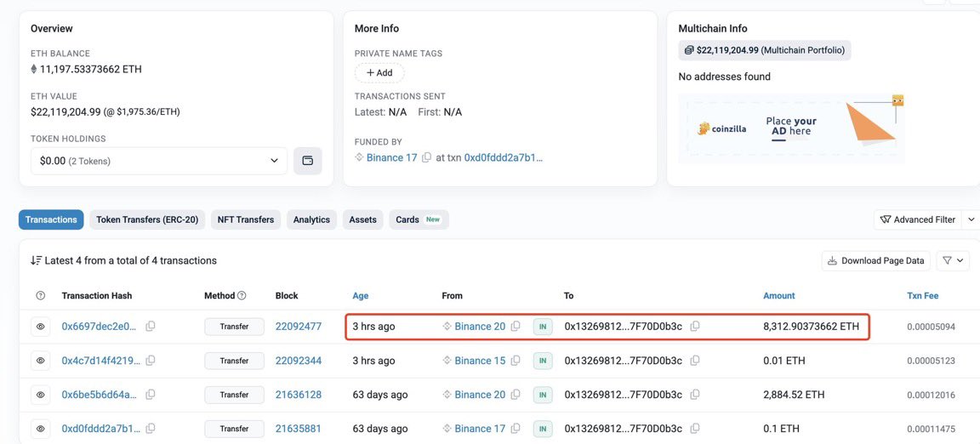Switch to NFT Transfers tab

tap(246, 219)
